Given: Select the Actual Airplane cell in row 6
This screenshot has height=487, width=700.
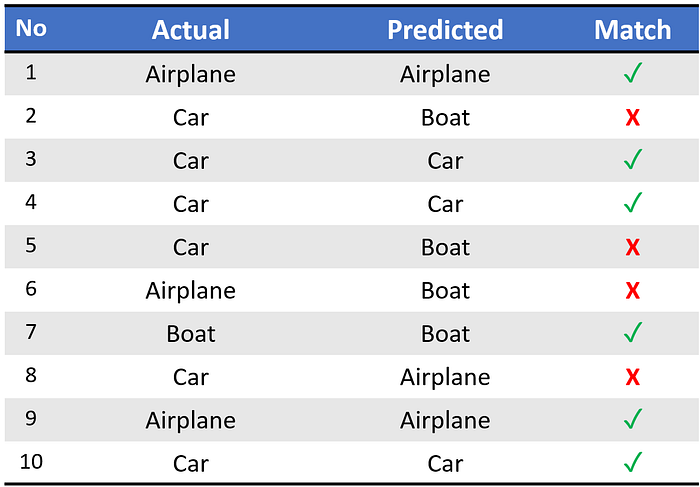Looking at the screenshot, I should 191,291.
